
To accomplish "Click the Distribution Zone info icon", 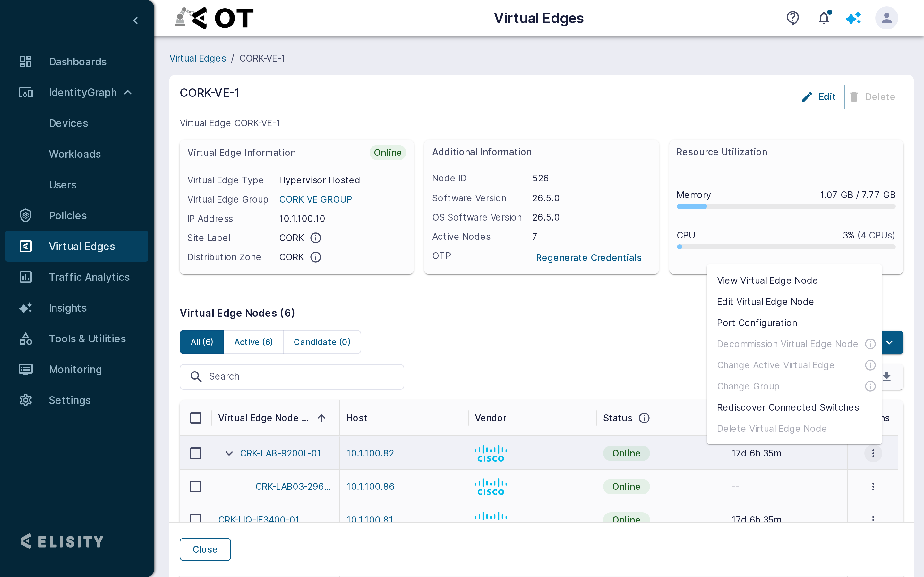I will (x=315, y=257).
